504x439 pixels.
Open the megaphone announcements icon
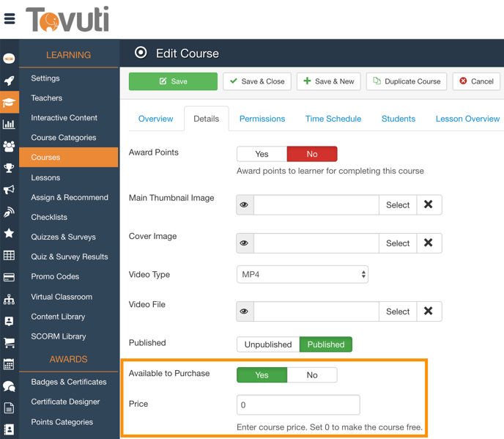point(9,190)
